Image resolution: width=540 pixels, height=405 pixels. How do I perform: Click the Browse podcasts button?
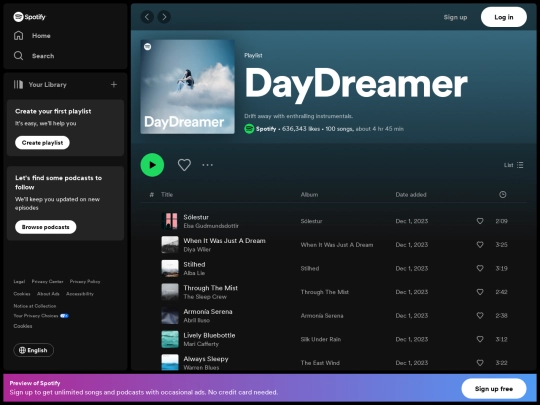[45, 227]
